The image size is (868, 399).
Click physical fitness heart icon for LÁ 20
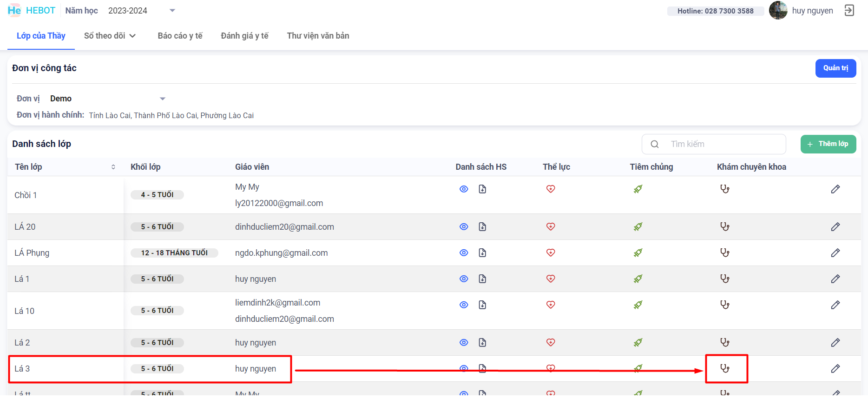click(x=551, y=226)
